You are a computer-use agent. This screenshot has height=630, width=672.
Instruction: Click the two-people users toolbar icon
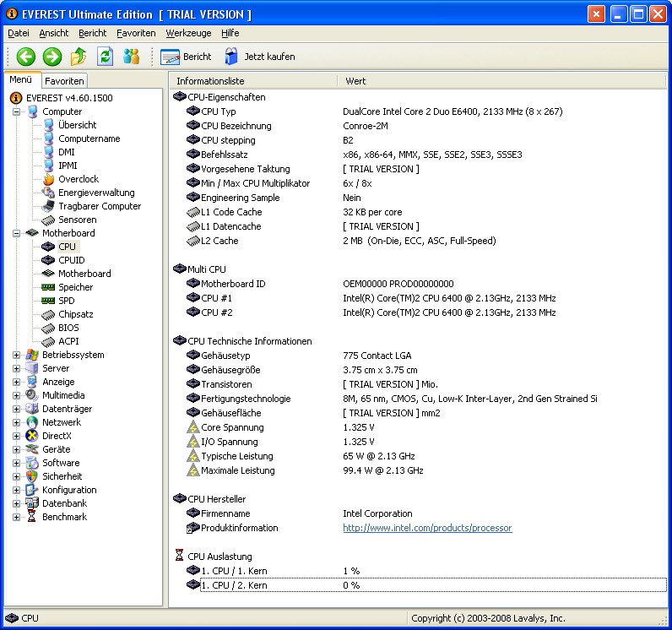click(131, 57)
